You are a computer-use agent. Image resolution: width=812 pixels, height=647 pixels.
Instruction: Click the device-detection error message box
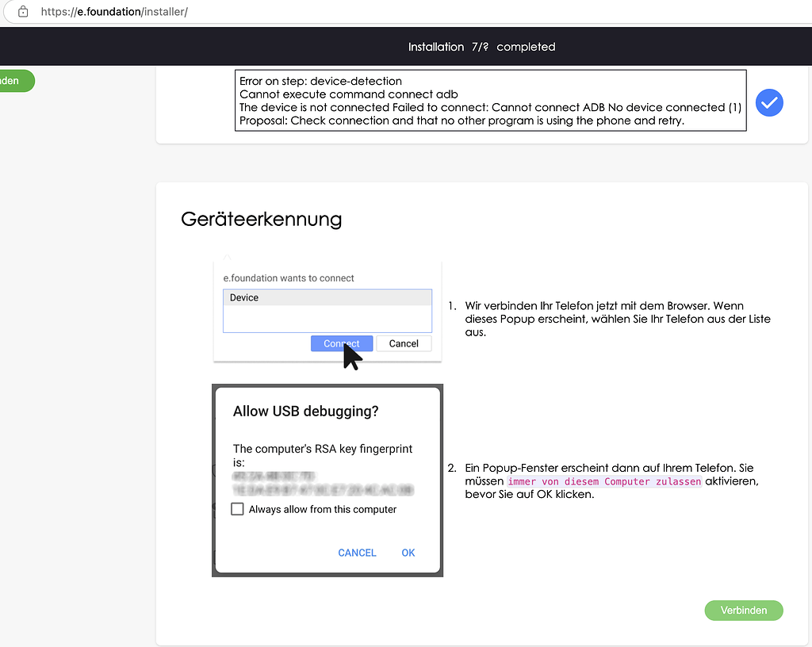tap(490, 101)
